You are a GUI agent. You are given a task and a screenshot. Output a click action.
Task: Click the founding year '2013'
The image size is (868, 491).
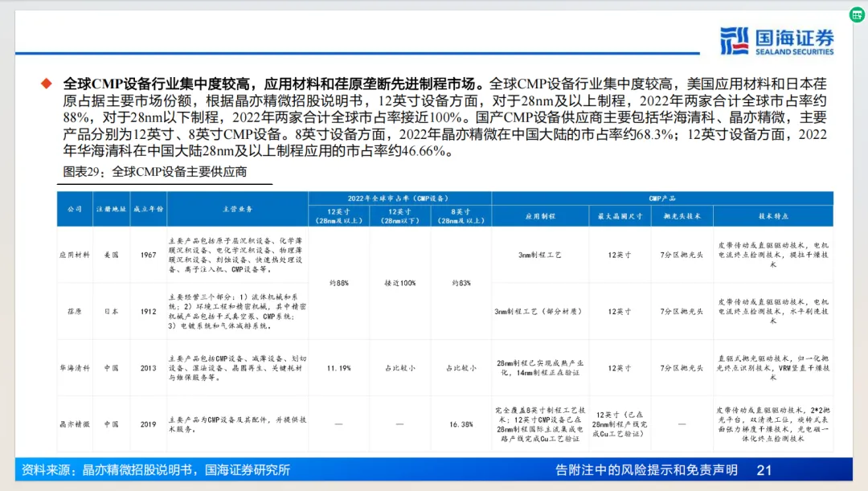149,368
